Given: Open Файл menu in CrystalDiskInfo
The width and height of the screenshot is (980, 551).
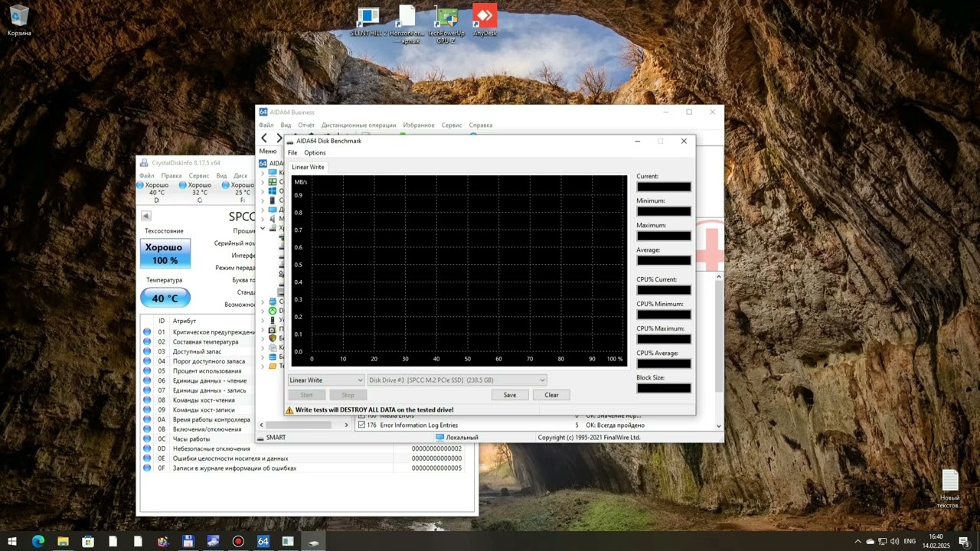Looking at the screenshot, I should pos(147,176).
